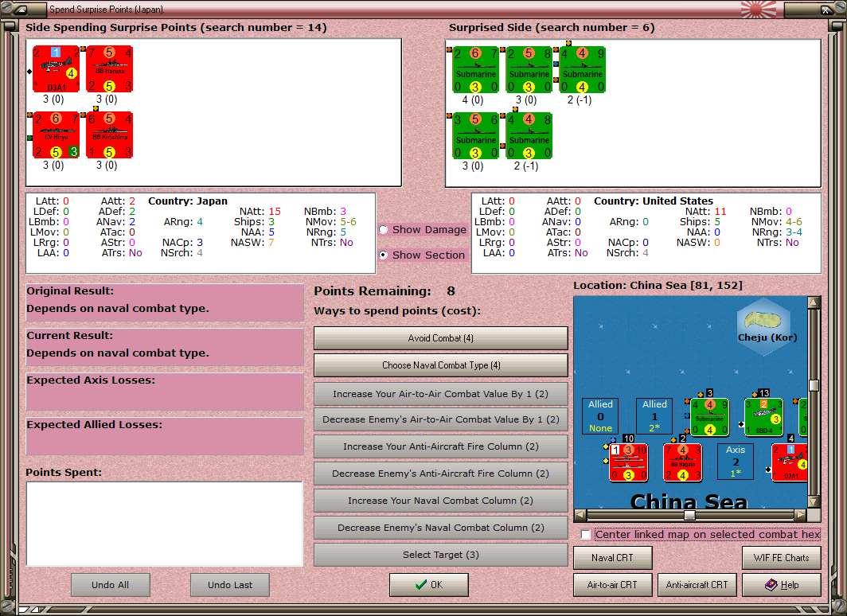Click the red ship stack numbered 10 on the map
The image size is (847, 616).
pyautogui.click(x=628, y=462)
